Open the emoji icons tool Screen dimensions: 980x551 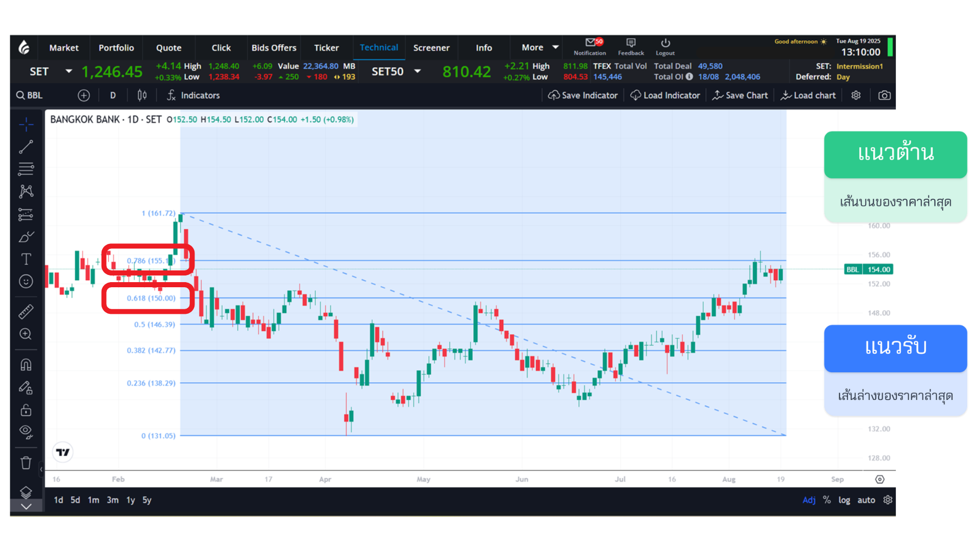[26, 282]
